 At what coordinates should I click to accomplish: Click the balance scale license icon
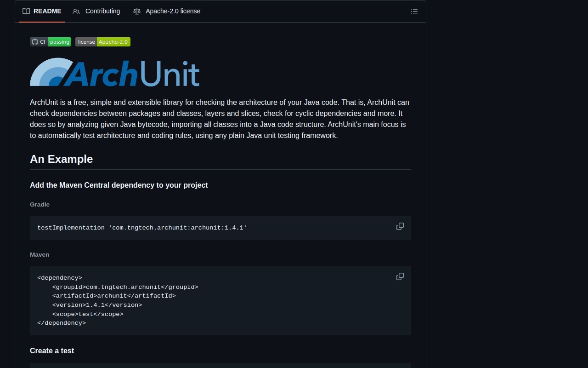pyautogui.click(x=137, y=11)
